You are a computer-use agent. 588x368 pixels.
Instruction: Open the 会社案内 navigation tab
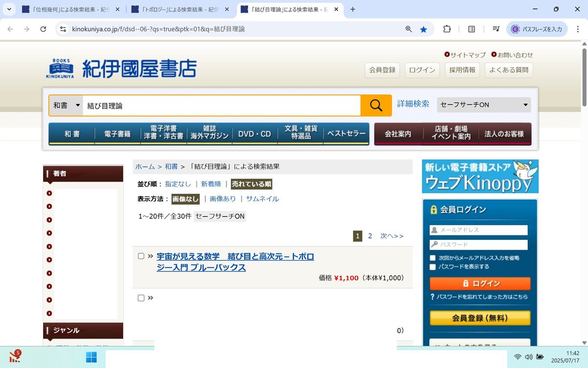pyautogui.click(x=398, y=134)
